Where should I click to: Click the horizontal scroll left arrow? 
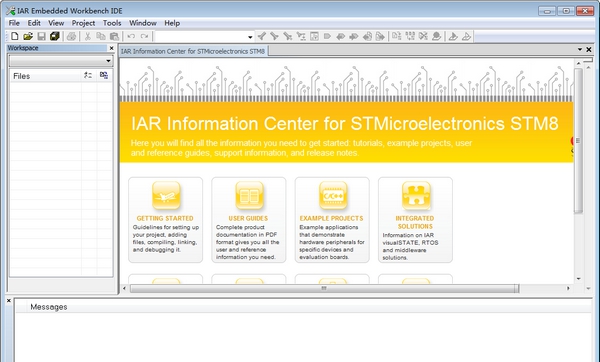point(124,288)
